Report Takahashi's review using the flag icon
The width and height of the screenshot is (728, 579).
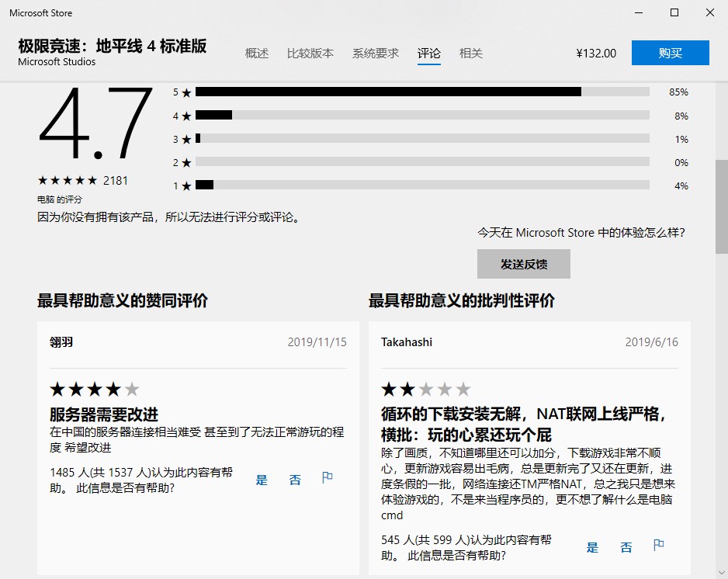pyautogui.click(x=657, y=547)
